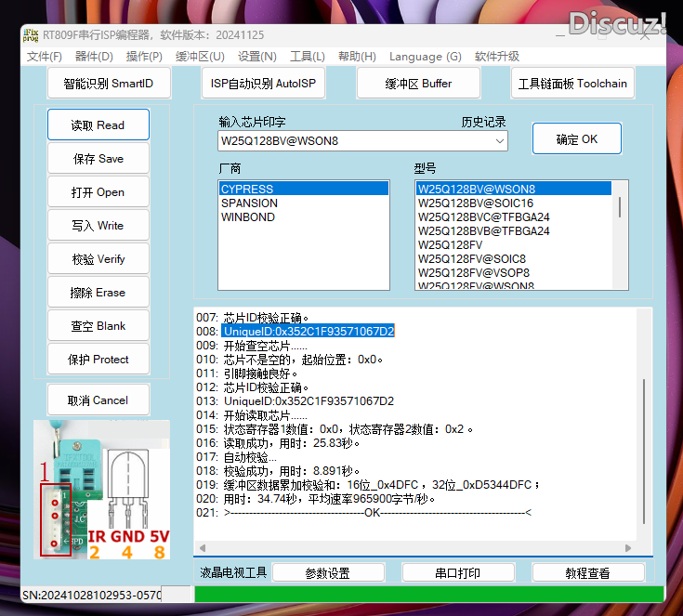The width and height of the screenshot is (683, 616).
Task: Click the 查空 Blank button
Action: pos(99,326)
